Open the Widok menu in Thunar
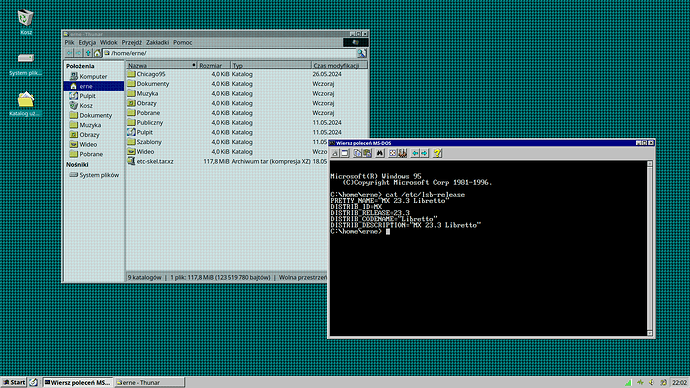Viewport: 690px width, 388px height. point(108,43)
